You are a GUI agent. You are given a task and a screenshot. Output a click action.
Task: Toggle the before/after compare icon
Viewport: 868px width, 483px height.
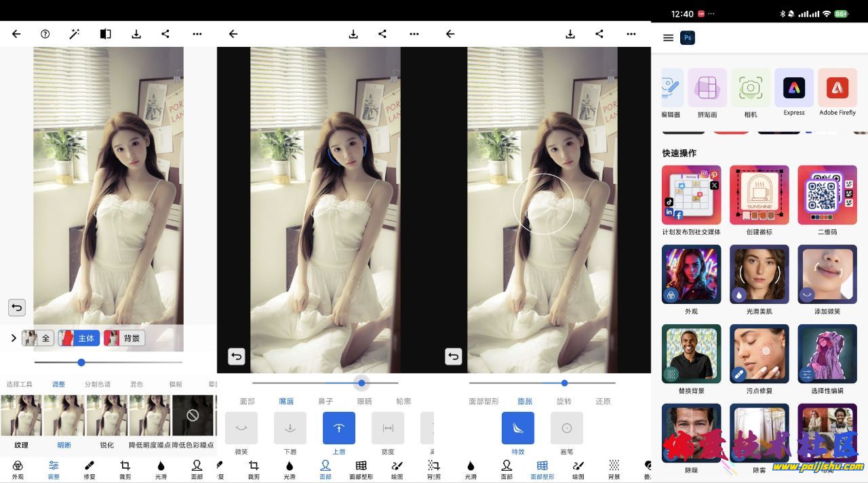(x=105, y=34)
